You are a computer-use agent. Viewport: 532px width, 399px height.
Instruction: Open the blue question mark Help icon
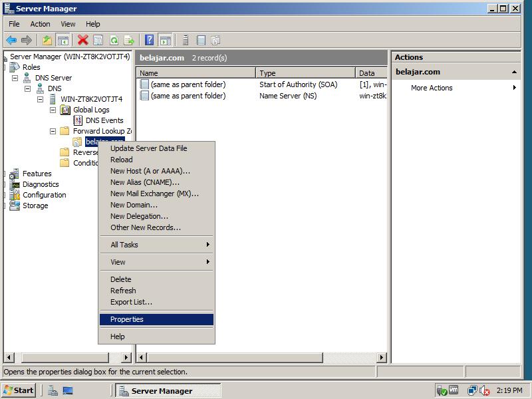149,41
